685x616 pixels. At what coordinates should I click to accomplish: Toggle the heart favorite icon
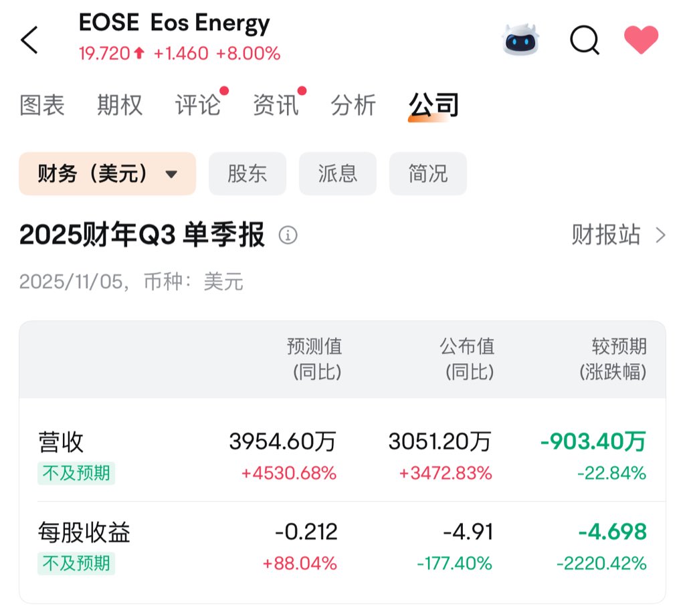tap(641, 40)
